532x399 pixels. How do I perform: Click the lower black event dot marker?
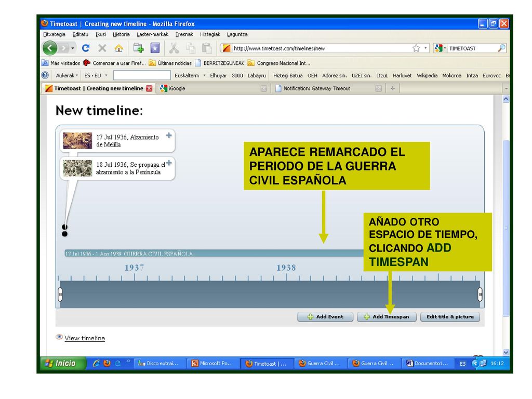click(x=65, y=234)
